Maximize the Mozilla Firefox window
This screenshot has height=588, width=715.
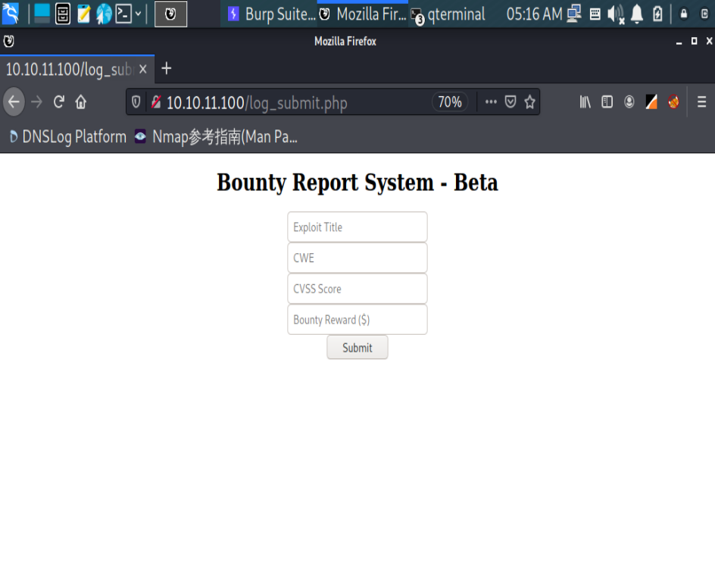coord(694,42)
